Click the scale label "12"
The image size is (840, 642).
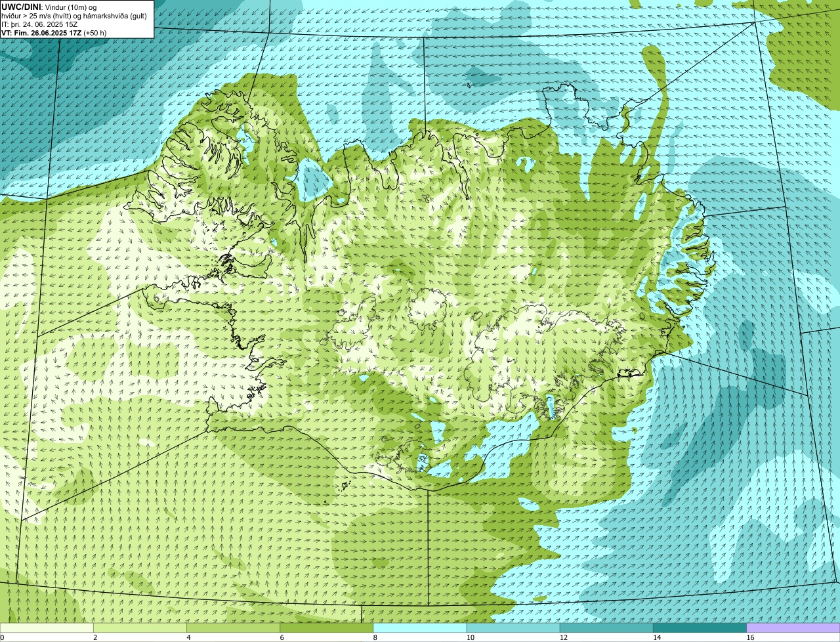[563, 637]
